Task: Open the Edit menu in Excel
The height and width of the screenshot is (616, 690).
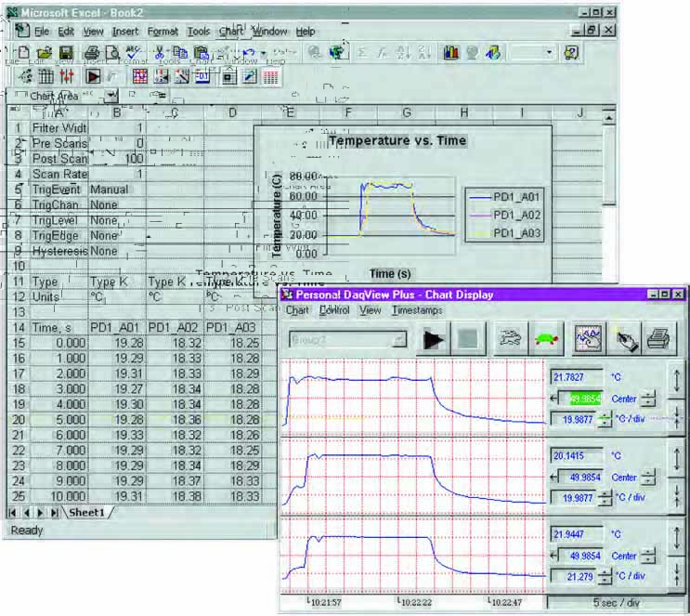Action: (x=66, y=32)
